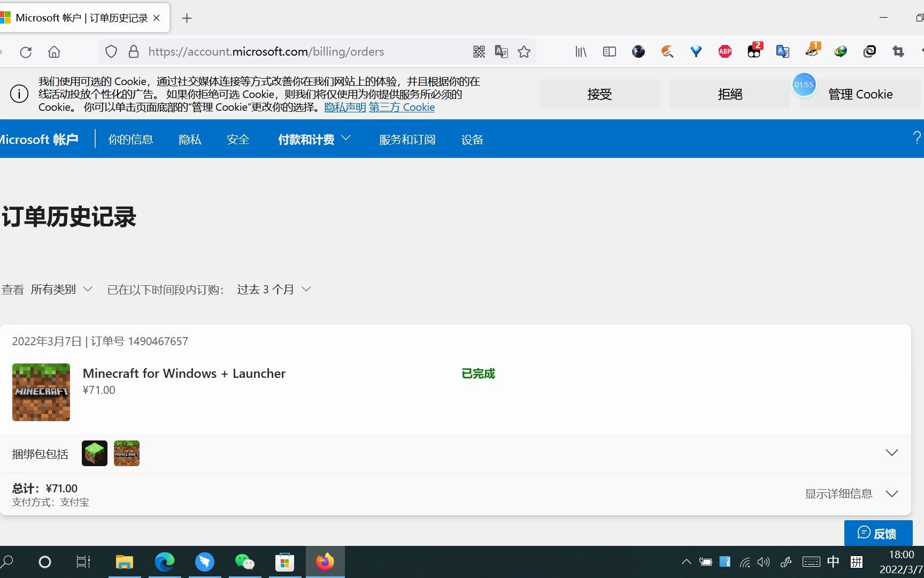Click the green grass block bundle icon
This screenshot has height=578, width=924.
click(x=95, y=453)
